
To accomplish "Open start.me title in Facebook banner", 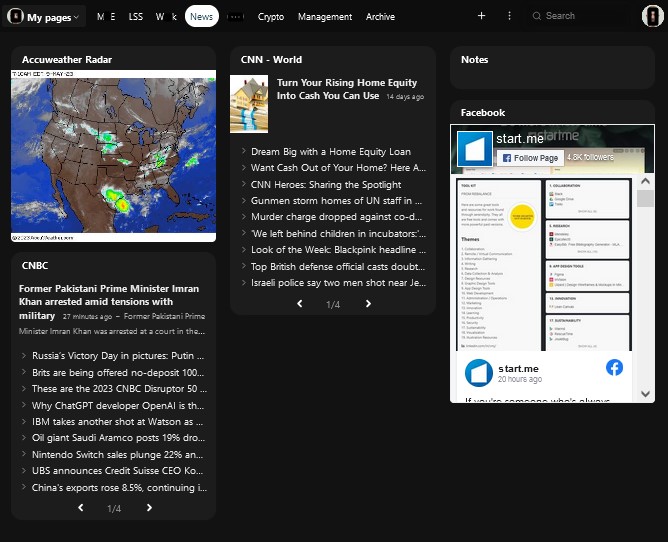I will 520,139.
